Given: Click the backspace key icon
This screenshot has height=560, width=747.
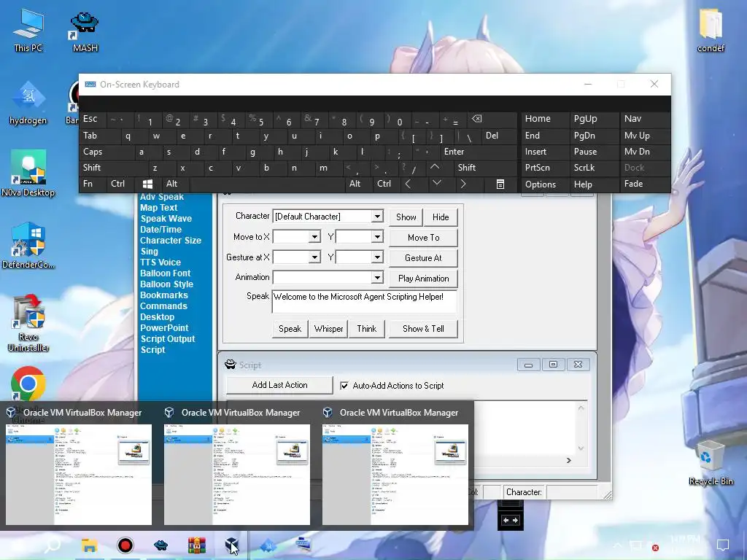Looking at the screenshot, I should tap(476, 119).
